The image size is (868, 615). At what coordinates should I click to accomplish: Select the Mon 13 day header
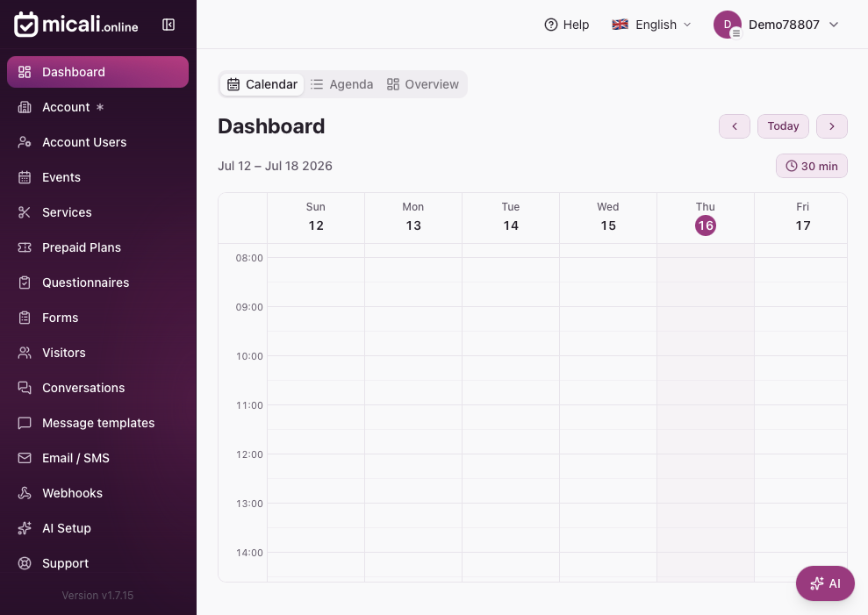click(x=413, y=218)
